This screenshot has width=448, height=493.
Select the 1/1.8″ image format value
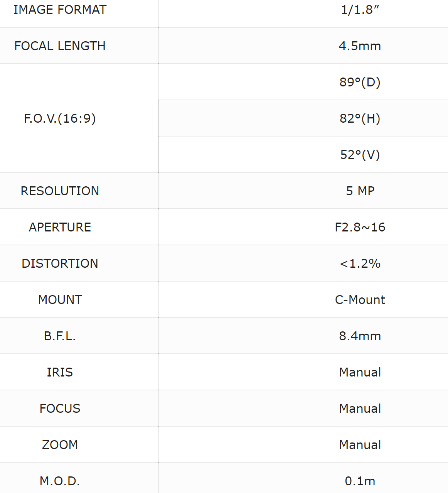360,10
